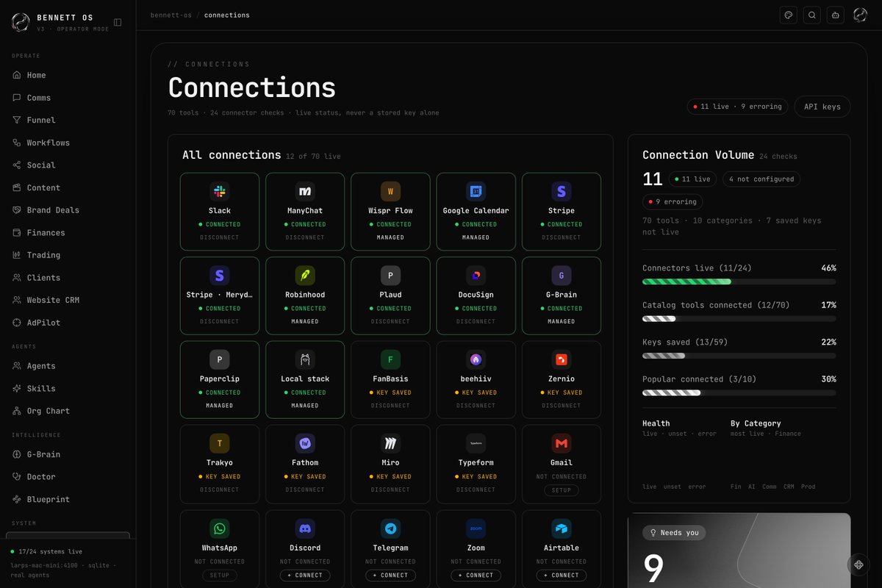Click the Catalog tools connected progress bar
This screenshot has height=588, width=882.
(739, 318)
